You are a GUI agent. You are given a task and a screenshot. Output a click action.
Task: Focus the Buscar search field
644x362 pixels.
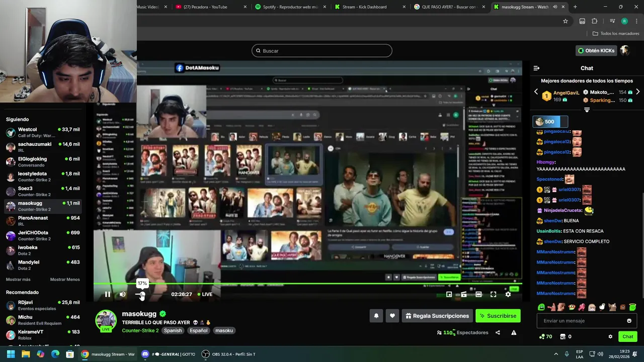pyautogui.click(x=322, y=51)
